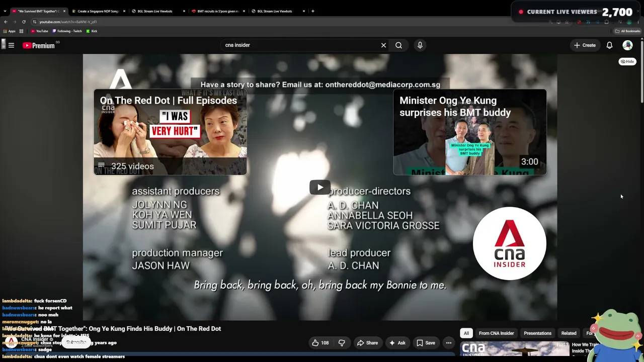Open the Minister Ong Ye Kung video card
This screenshot has height=362, width=644.
pos(469,132)
